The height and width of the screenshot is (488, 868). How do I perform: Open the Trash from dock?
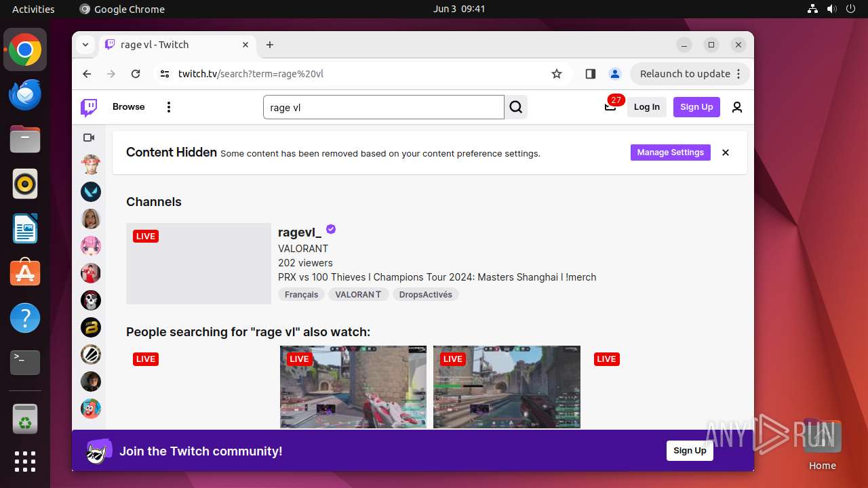(x=25, y=419)
